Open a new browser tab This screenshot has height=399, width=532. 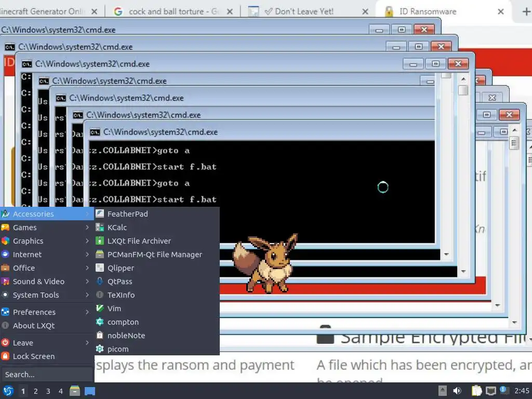point(526,12)
